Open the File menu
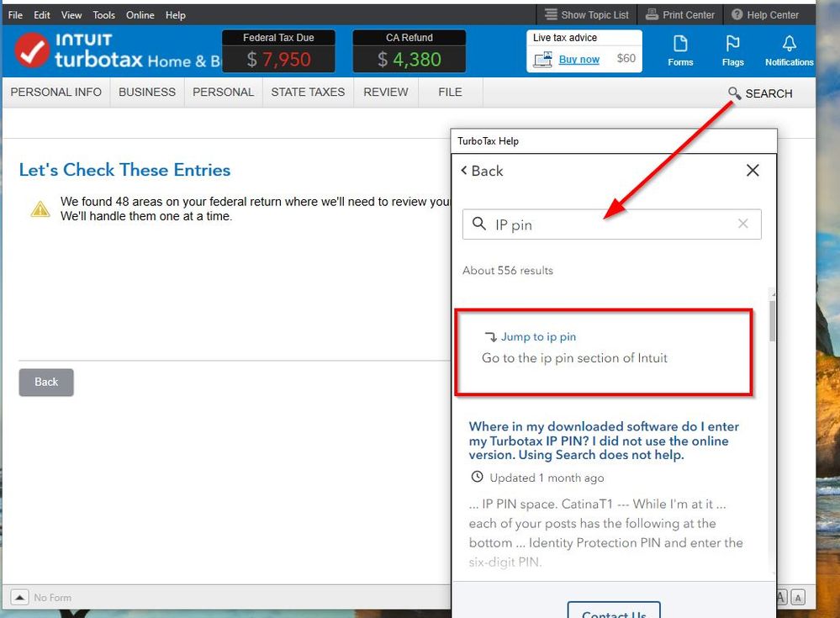The width and height of the screenshot is (840, 618). click(x=15, y=15)
